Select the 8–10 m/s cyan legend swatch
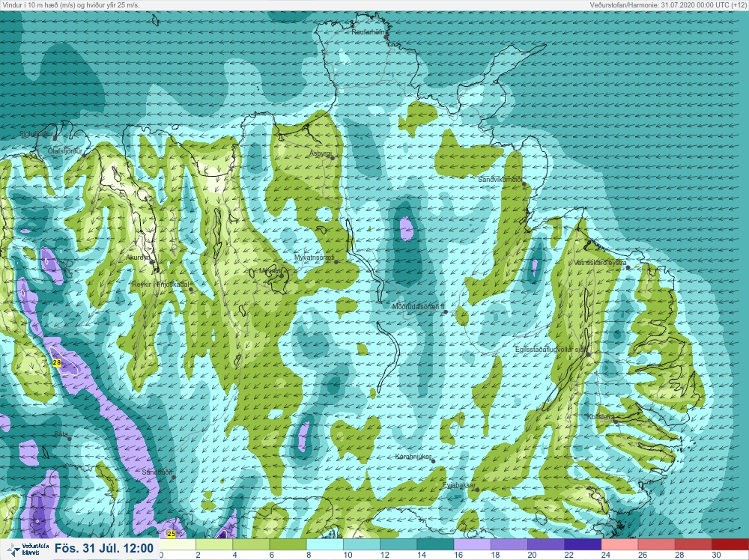749x560 pixels. point(324,544)
